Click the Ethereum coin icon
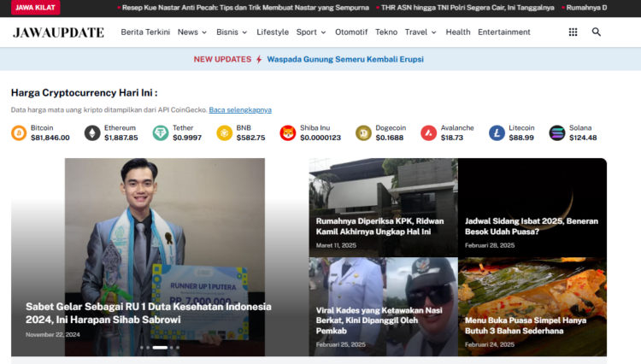Screen dimensions: 641x364 tap(92, 132)
